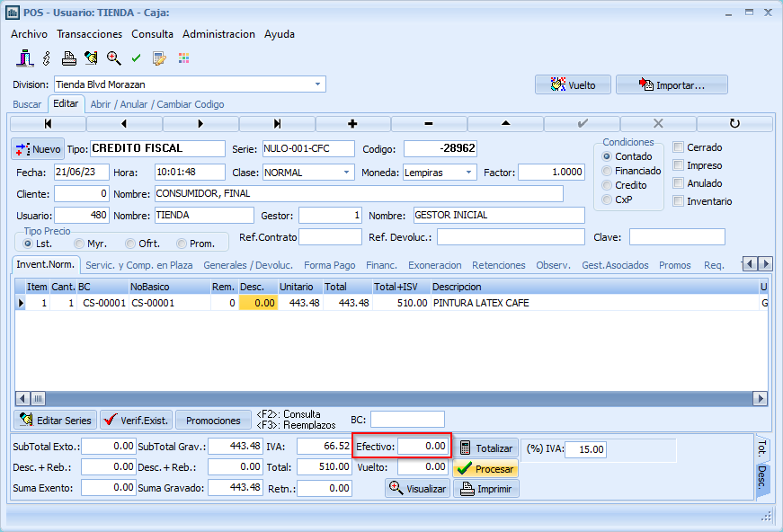Open the Transacciones menu
783x532 pixels.
(89, 34)
